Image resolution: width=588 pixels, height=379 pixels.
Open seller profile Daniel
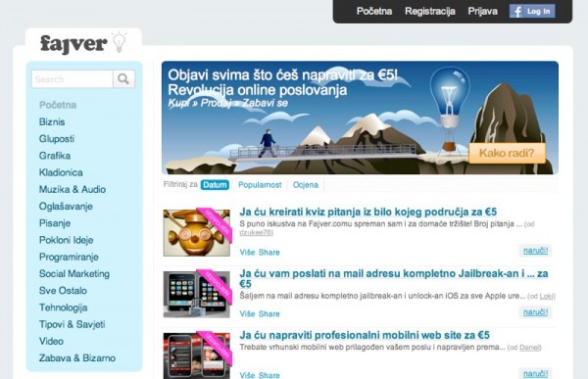[529, 348]
